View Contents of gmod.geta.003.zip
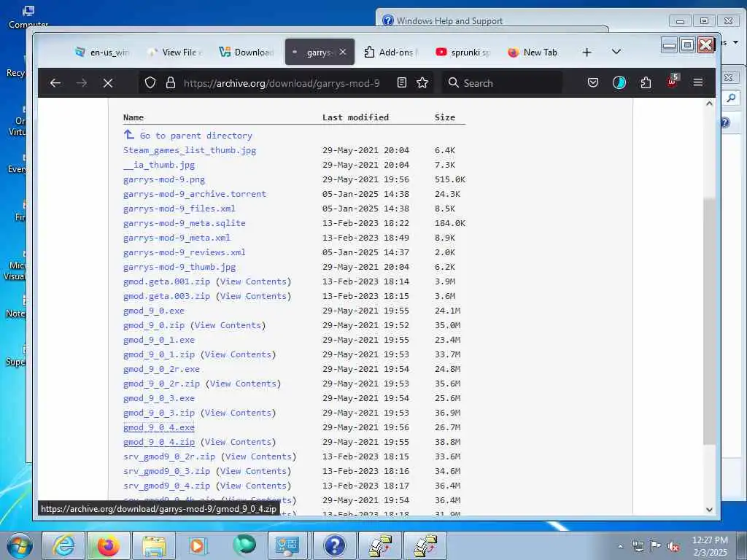 pyautogui.click(x=253, y=296)
